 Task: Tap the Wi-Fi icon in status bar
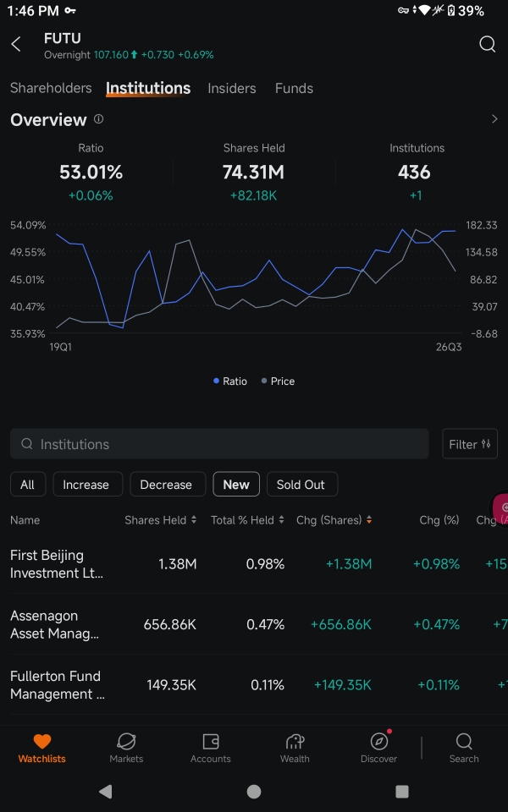425,10
